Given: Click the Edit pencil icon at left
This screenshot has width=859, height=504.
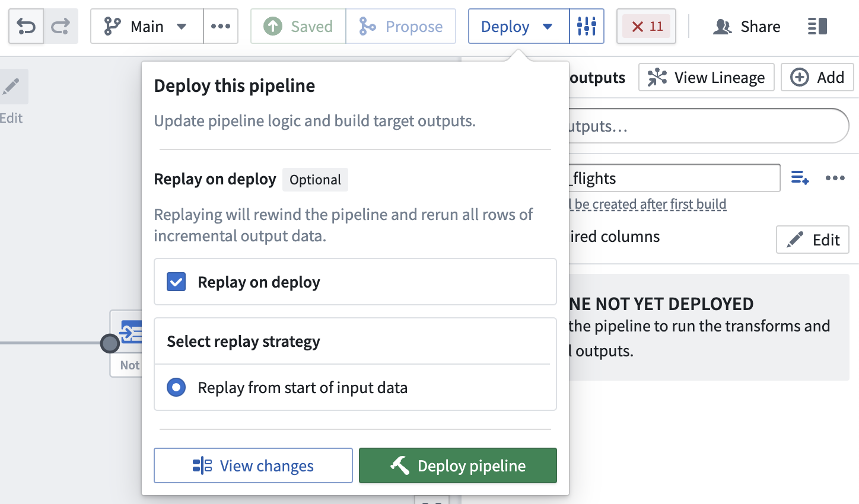Looking at the screenshot, I should coord(11,87).
